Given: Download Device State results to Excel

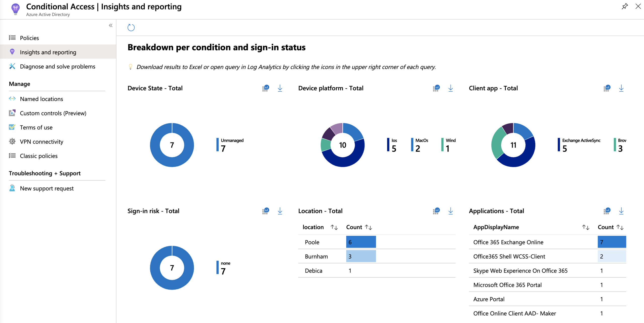Looking at the screenshot, I should pyautogui.click(x=280, y=88).
